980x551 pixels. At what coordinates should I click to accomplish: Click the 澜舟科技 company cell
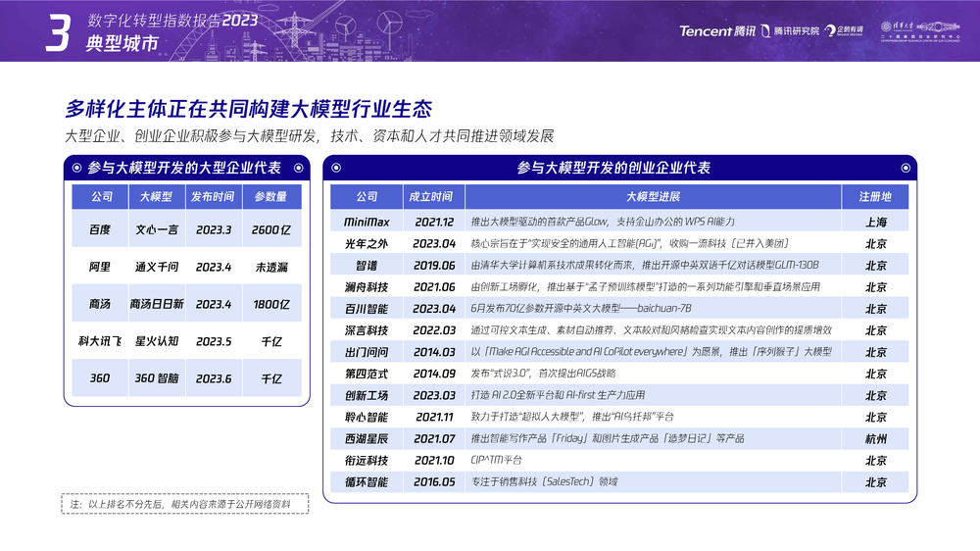367,286
